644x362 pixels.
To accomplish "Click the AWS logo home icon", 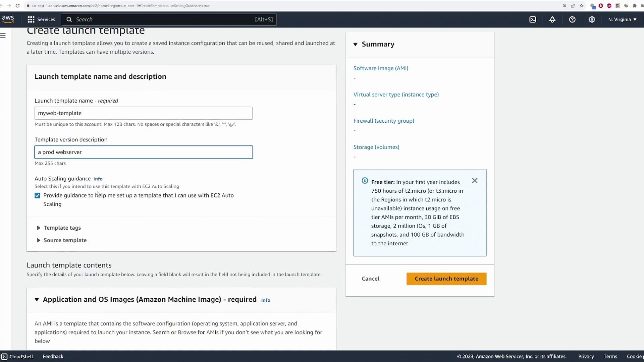I will (x=8, y=19).
